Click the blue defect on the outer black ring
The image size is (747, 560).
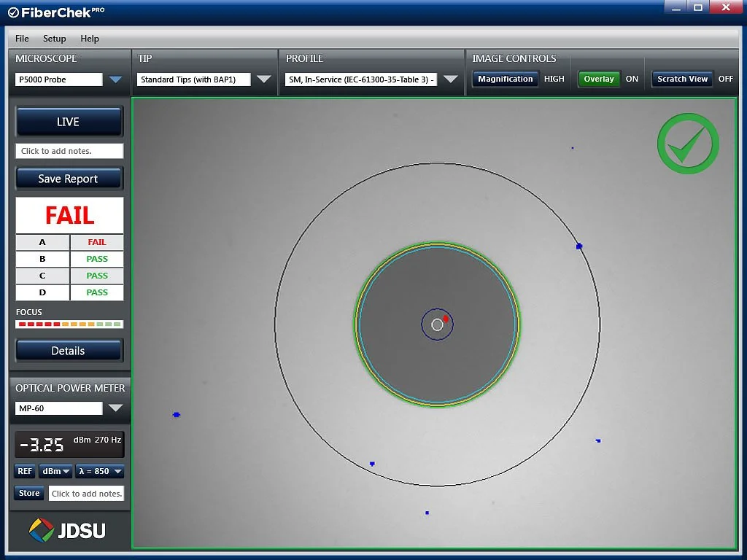click(579, 246)
